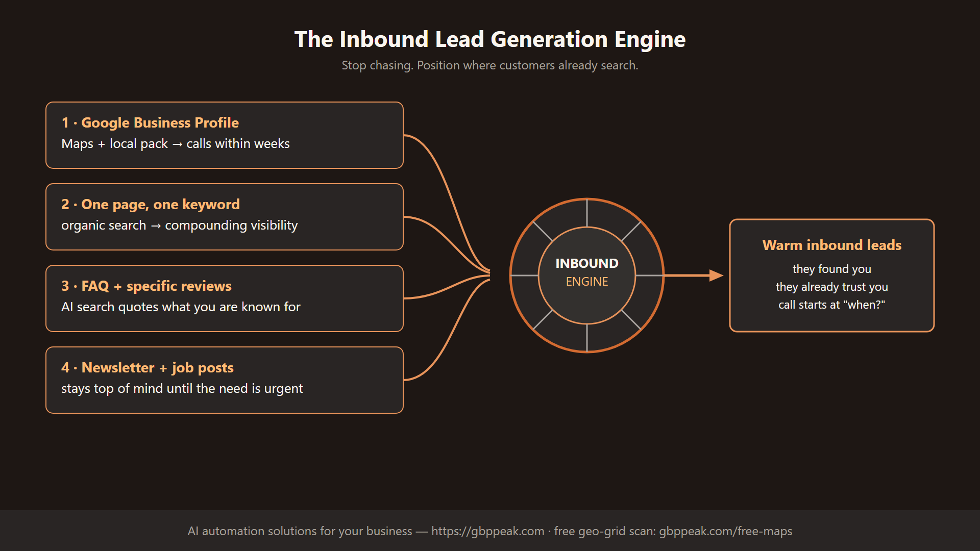This screenshot has width=980, height=551.
Task: Select the "2 · One page, one keyword" heading
Action: tap(151, 204)
